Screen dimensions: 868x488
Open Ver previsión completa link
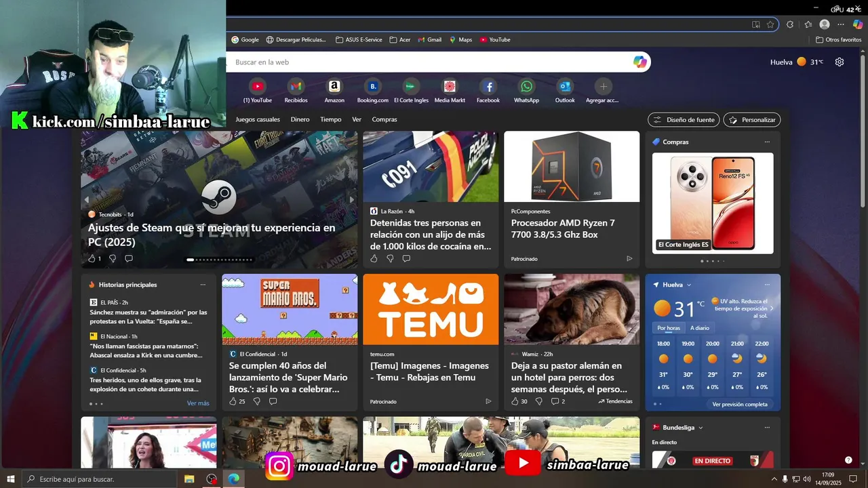click(x=740, y=404)
